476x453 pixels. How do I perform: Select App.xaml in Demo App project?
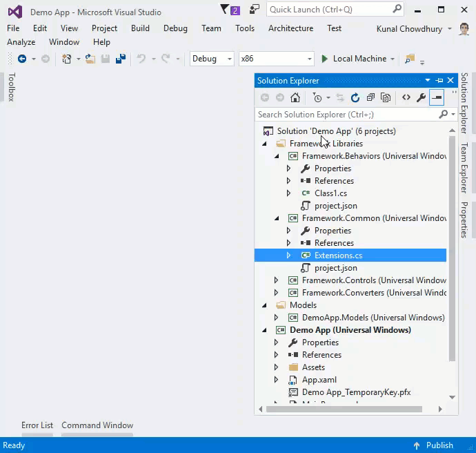tap(319, 380)
